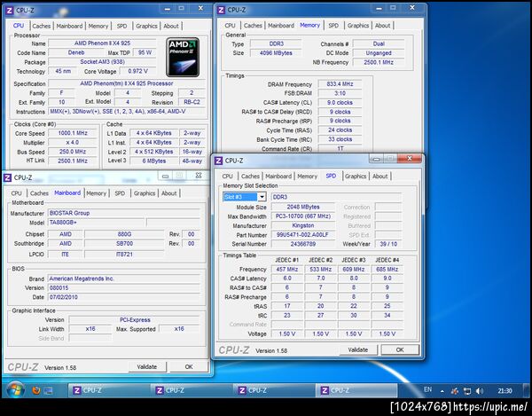Viewport: 532px width, 416px height.
Task: Click Validate in SPD window
Action: 358,349
